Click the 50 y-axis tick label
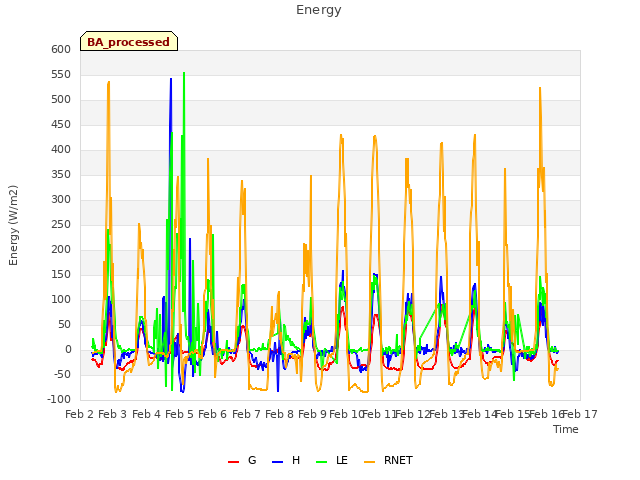Viewport: 640px width, 480px height. pos(64,324)
